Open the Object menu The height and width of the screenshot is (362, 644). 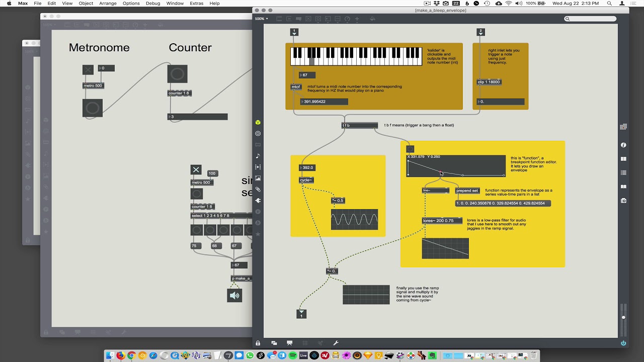[86, 4]
